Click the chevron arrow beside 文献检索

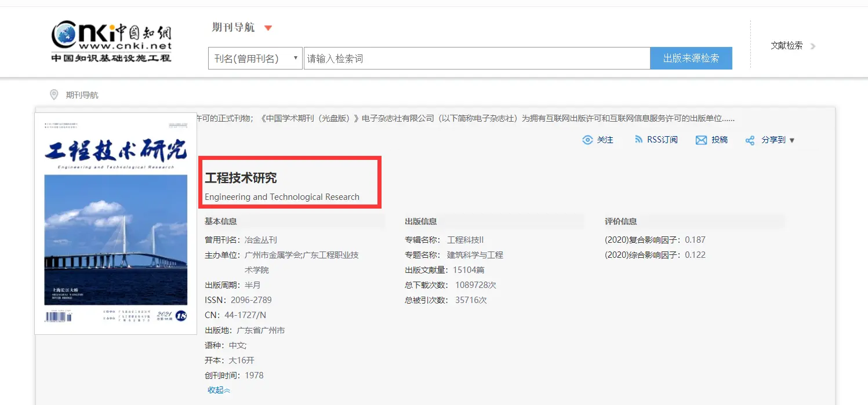(813, 46)
